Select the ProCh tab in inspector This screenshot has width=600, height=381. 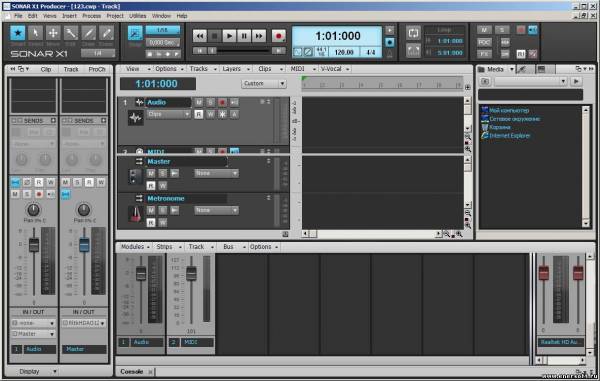pyautogui.click(x=96, y=69)
